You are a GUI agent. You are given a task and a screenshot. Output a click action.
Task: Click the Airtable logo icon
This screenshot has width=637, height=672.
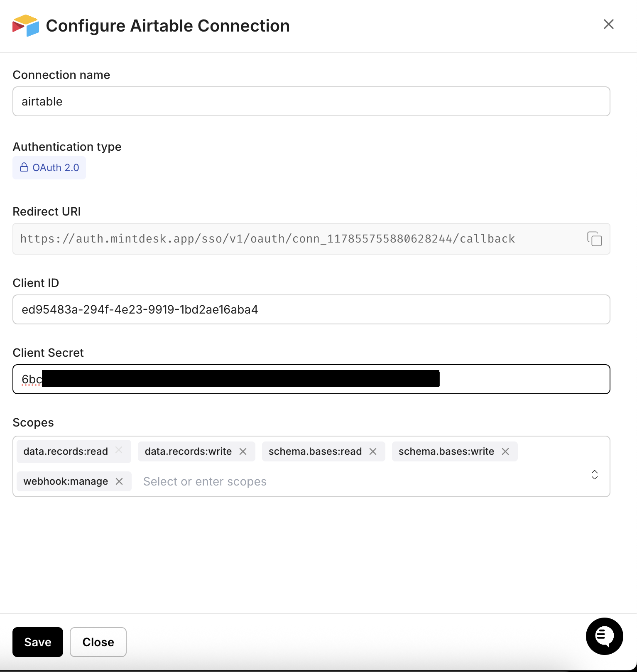(x=25, y=25)
